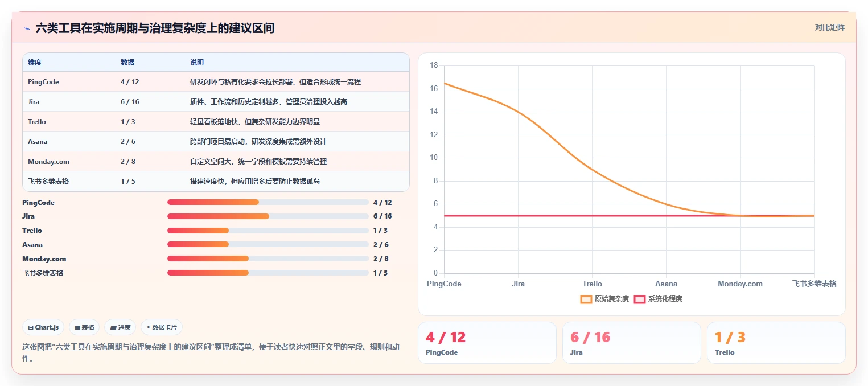
Task: Click the 飞书多维表格 x-axis label on the chart
Action: (x=814, y=284)
